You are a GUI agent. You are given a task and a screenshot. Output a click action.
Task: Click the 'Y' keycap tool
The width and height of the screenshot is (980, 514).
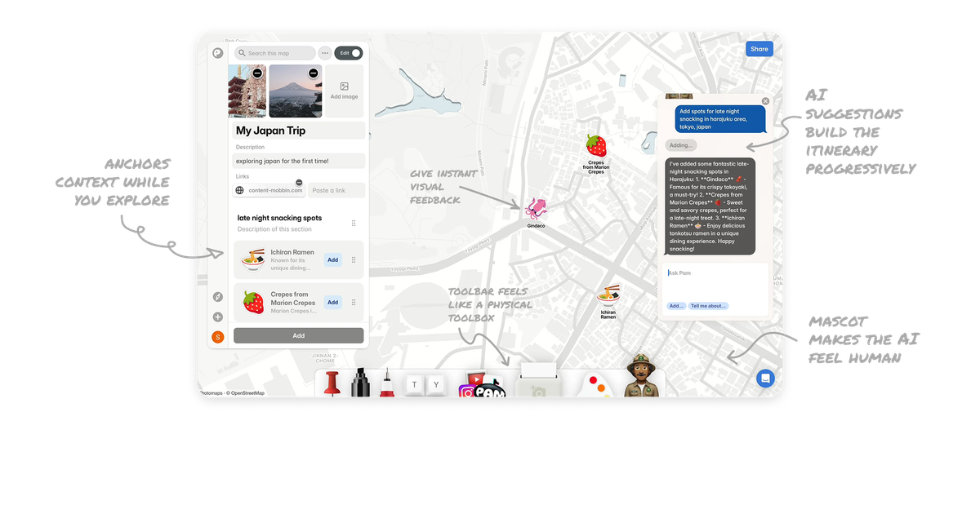[437, 384]
